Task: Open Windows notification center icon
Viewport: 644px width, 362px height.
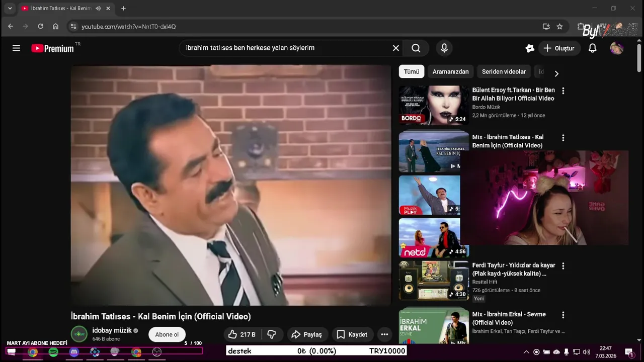Action: (x=629, y=352)
